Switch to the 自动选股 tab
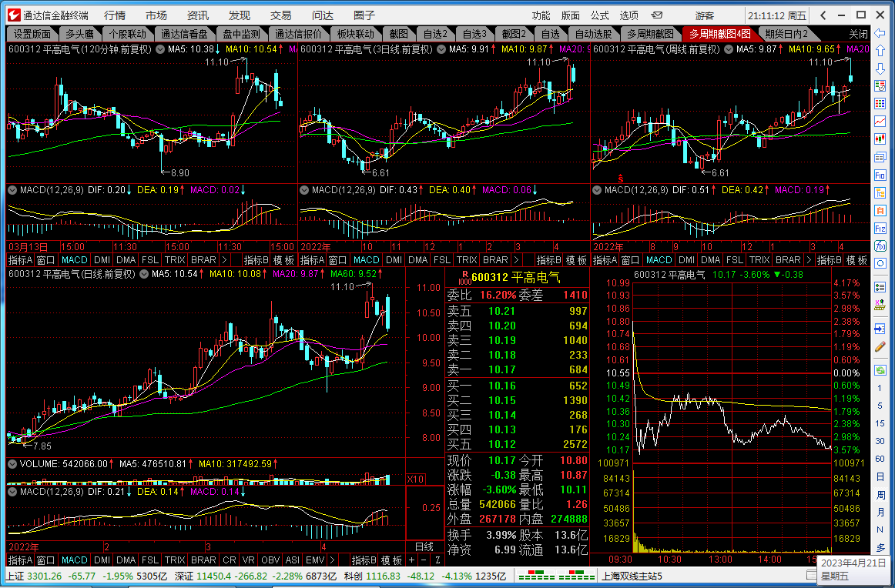This screenshot has height=588, width=895. (x=593, y=34)
